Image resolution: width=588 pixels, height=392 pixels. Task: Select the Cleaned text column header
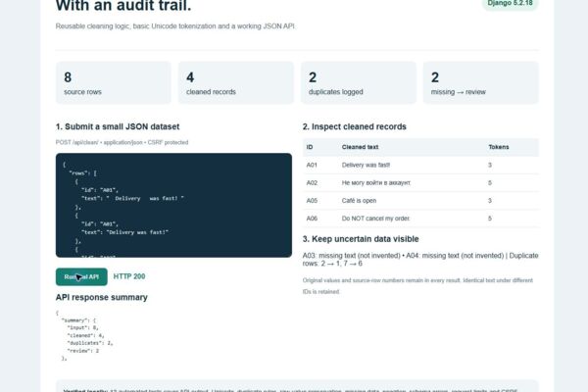pyautogui.click(x=360, y=147)
